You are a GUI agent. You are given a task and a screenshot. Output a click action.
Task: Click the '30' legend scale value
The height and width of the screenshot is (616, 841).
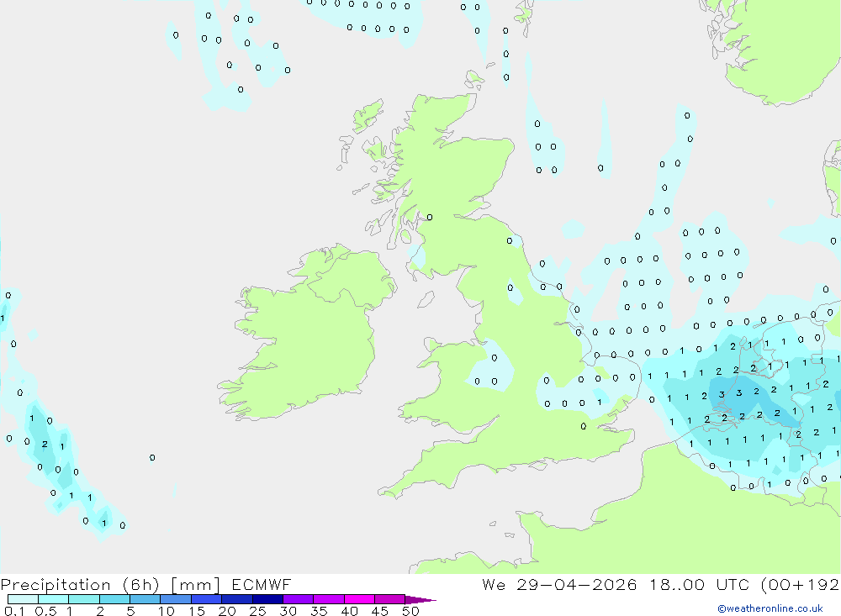[x=288, y=611]
